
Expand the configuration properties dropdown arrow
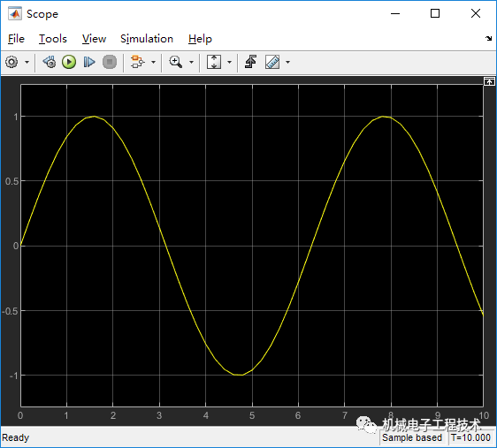27,62
